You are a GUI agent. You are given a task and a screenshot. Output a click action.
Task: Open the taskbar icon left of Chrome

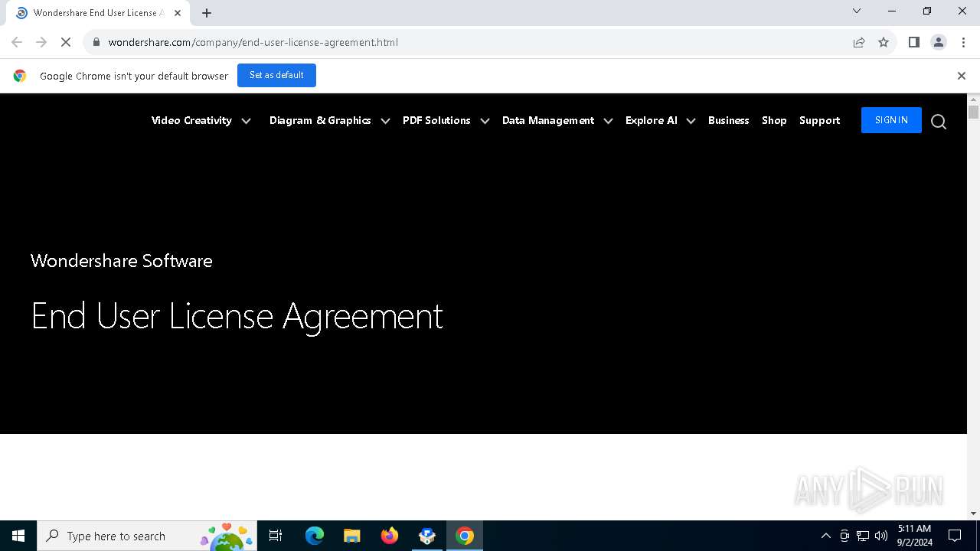(x=427, y=536)
